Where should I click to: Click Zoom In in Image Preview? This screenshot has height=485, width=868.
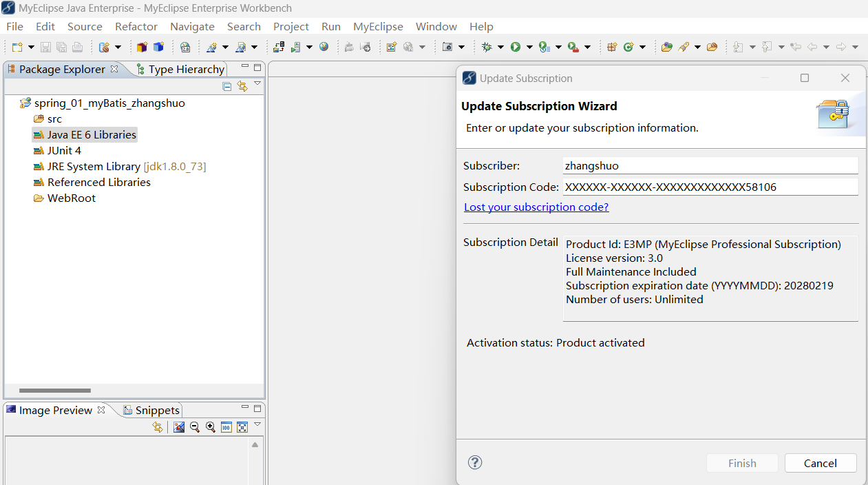pyautogui.click(x=211, y=427)
